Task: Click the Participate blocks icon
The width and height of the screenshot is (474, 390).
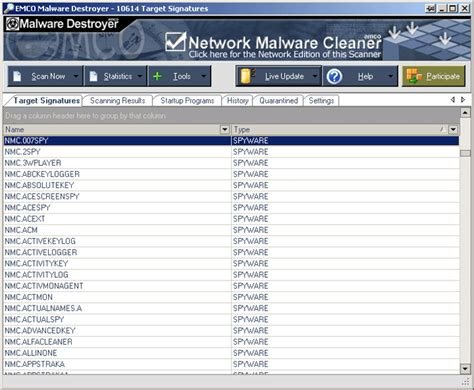Action: pos(414,76)
